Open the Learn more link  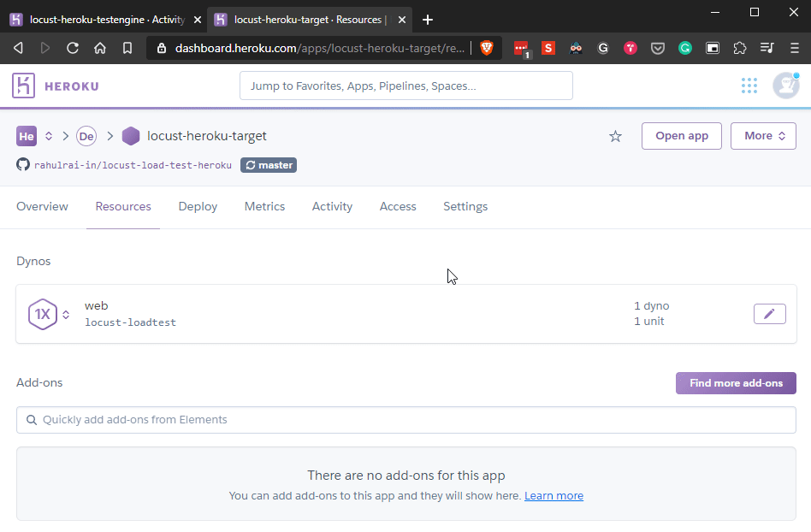(554, 496)
